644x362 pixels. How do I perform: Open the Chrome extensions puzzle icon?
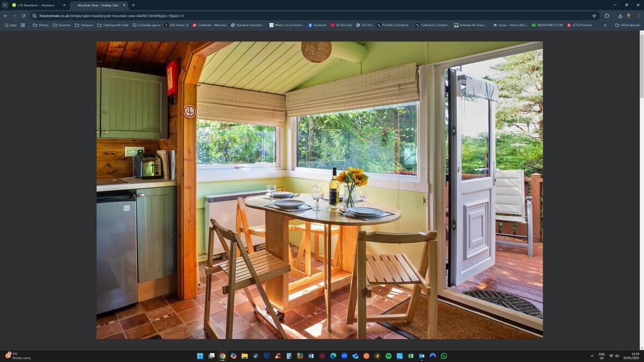tap(607, 16)
